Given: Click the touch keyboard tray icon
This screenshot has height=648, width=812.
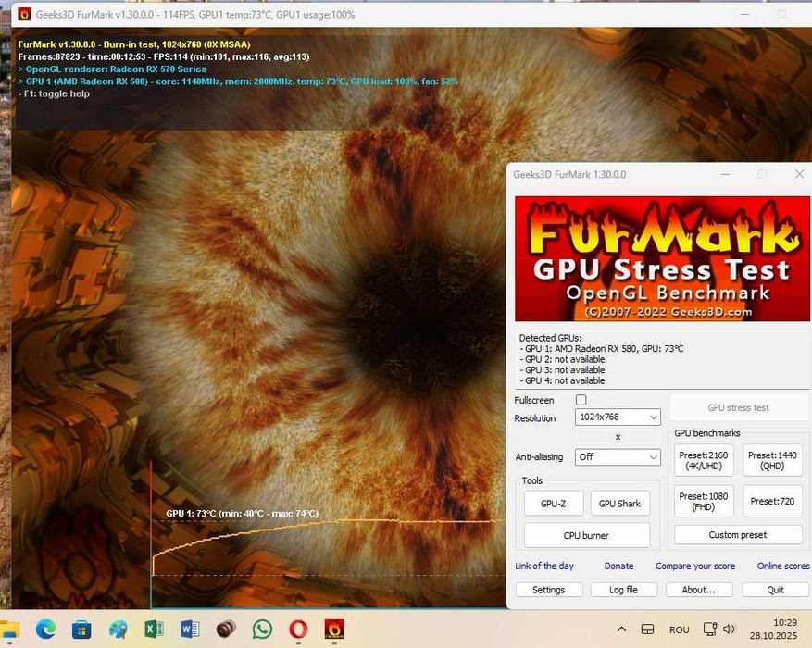Looking at the screenshot, I should pyautogui.click(x=647, y=629).
